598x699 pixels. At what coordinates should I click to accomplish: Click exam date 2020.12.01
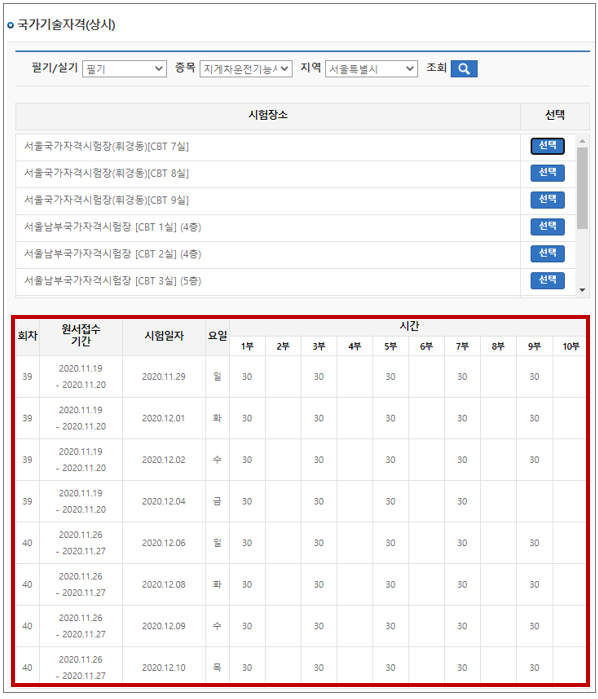164,418
